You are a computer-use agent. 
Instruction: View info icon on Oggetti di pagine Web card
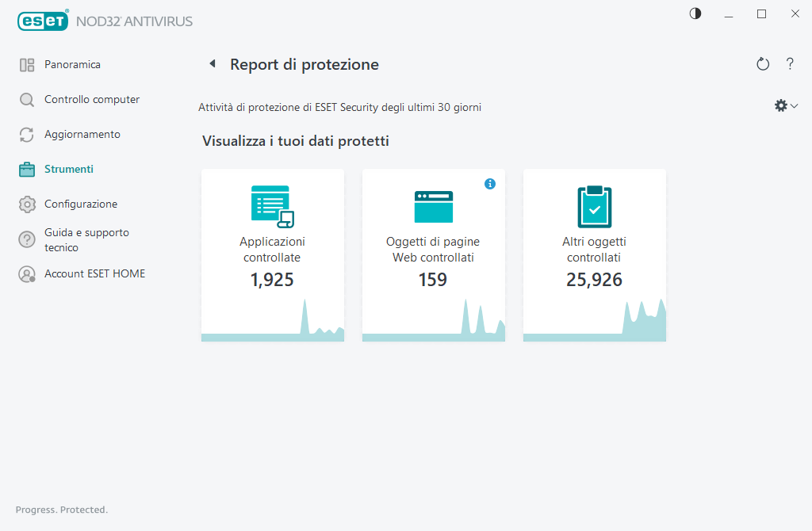(x=490, y=183)
